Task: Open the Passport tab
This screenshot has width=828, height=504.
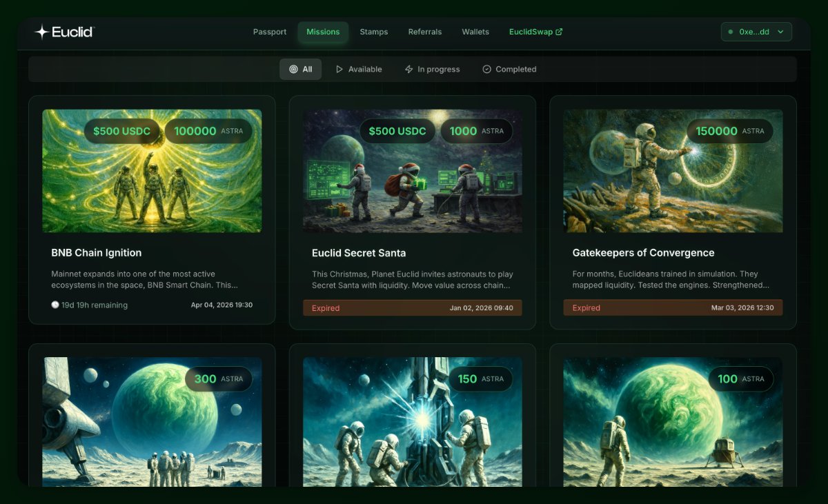Action: coord(270,32)
